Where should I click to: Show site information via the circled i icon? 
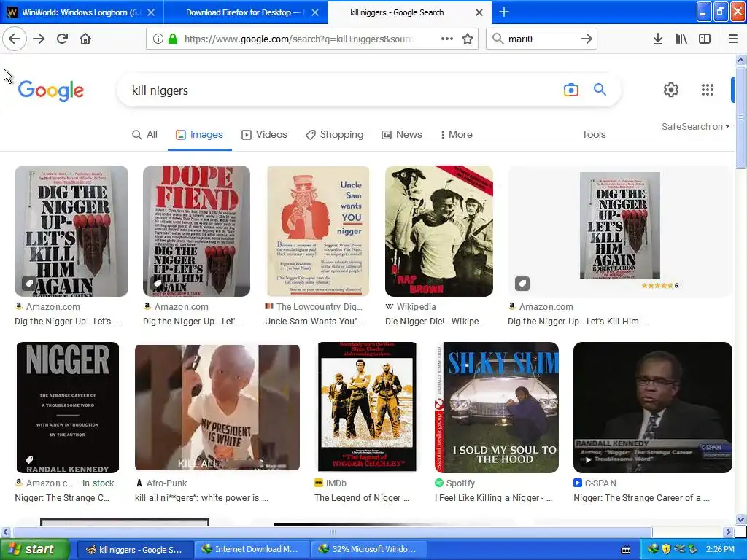(158, 39)
